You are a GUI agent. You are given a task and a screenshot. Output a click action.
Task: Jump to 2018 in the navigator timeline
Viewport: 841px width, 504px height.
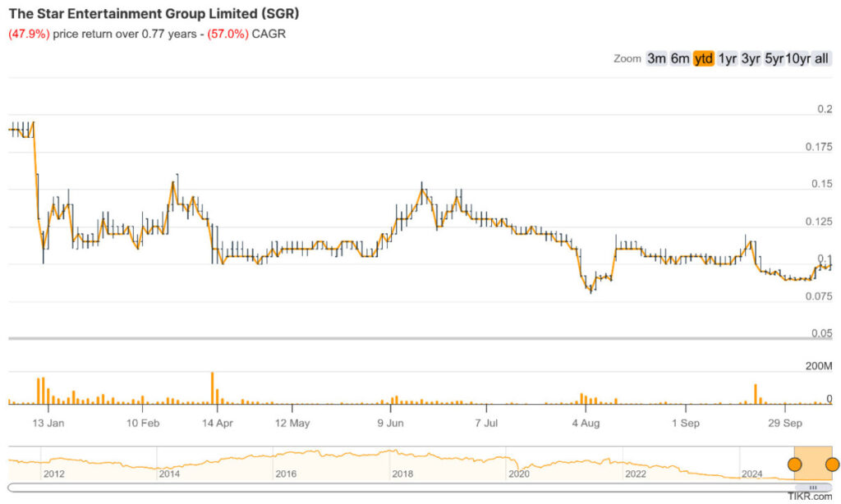(402, 474)
